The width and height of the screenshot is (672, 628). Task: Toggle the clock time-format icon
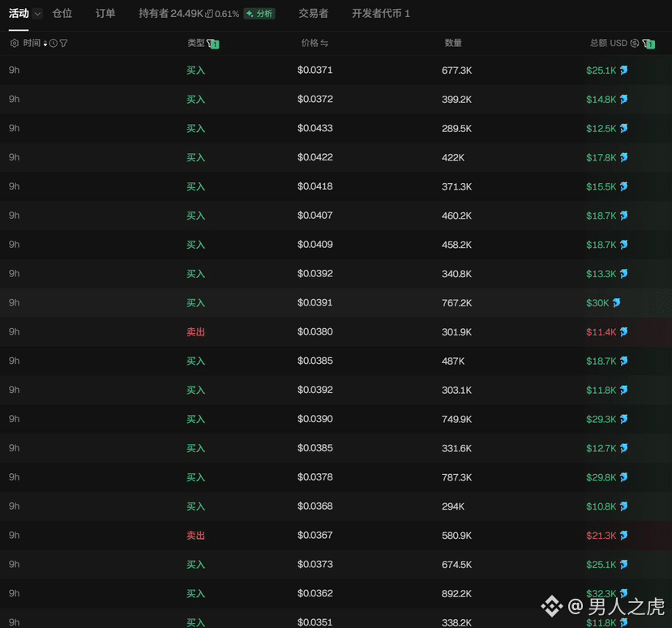pyautogui.click(x=54, y=43)
